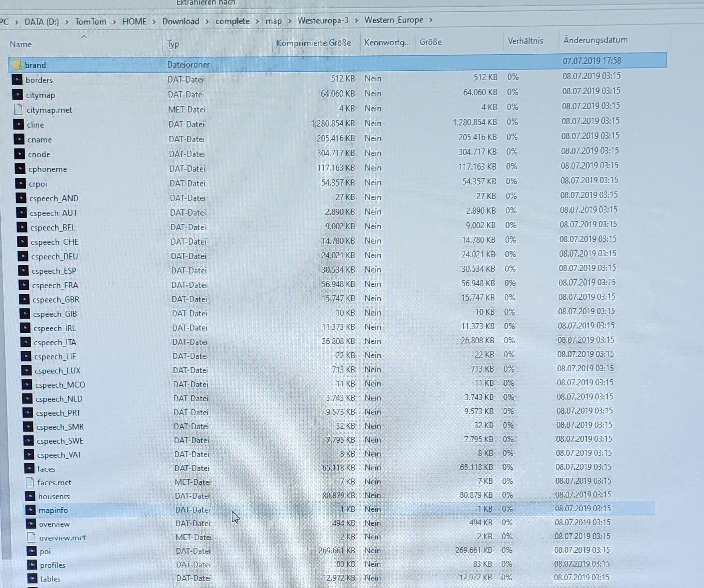Click the brand folder icon
Viewport: 704px width, 588px height.
[17, 65]
